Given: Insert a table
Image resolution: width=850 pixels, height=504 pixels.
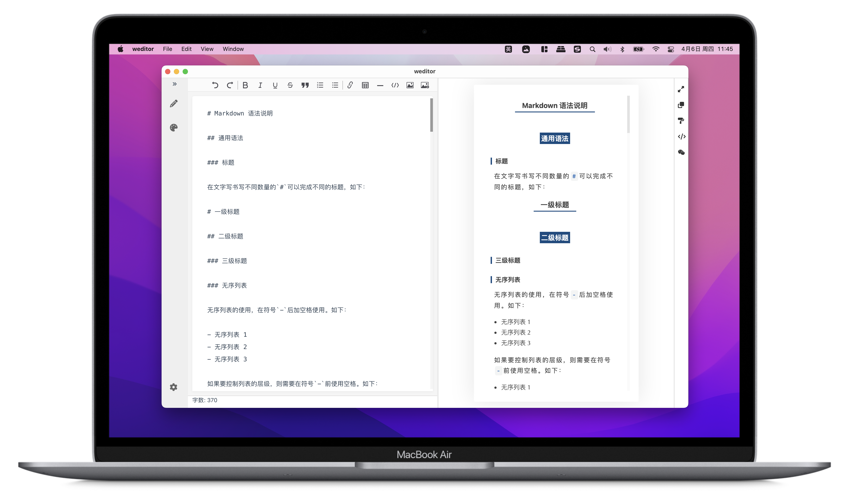Looking at the screenshot, I should tap(366, 85).
